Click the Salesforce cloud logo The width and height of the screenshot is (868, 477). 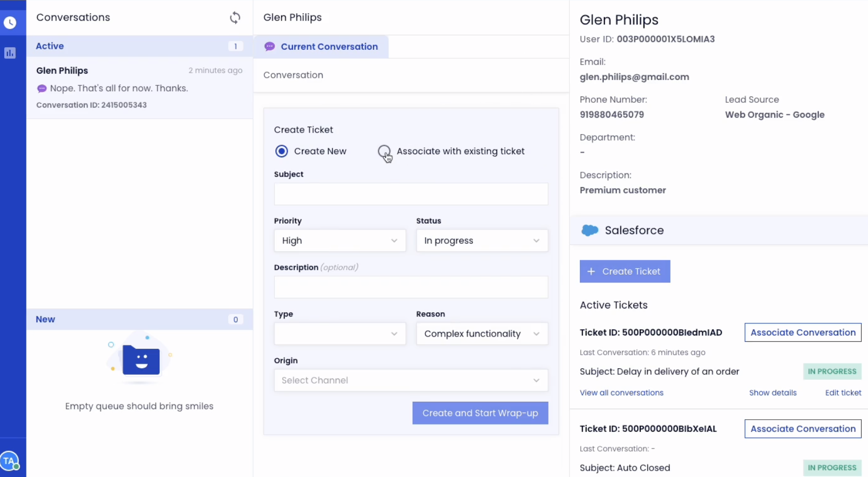(590, 231)
